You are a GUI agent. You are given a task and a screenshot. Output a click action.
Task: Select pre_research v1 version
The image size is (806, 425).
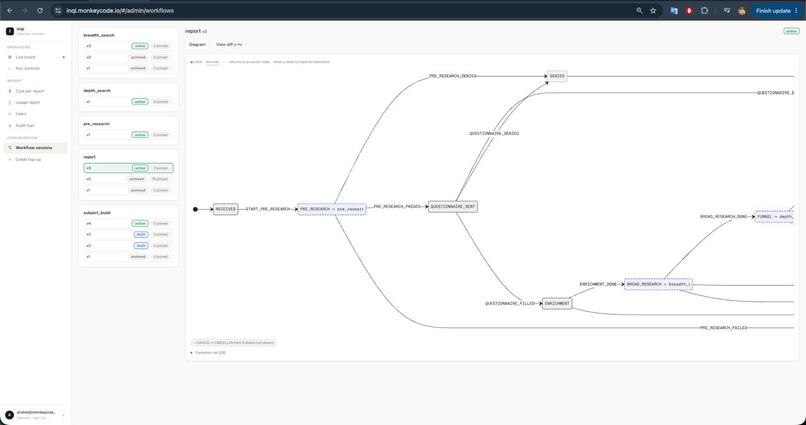[x=128, y=135]
